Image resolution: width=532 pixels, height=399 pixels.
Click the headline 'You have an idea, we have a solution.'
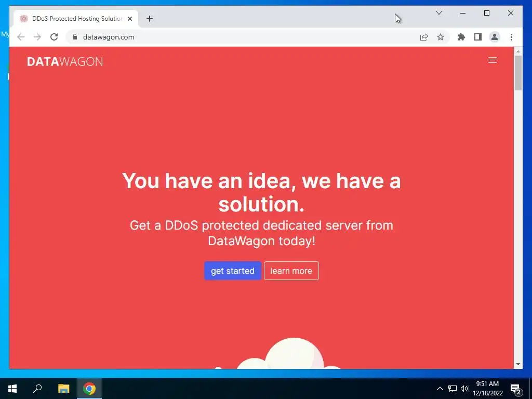point(261,192)
